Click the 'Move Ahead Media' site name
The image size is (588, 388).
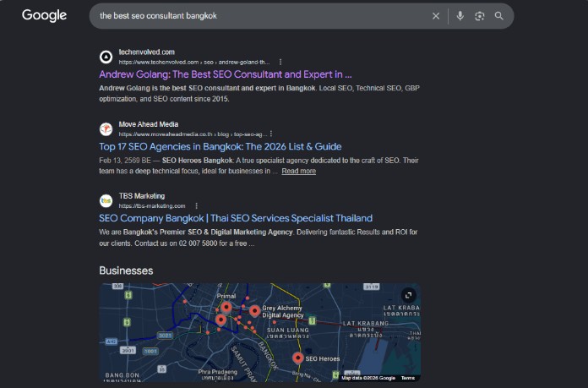tap(149, 124)
